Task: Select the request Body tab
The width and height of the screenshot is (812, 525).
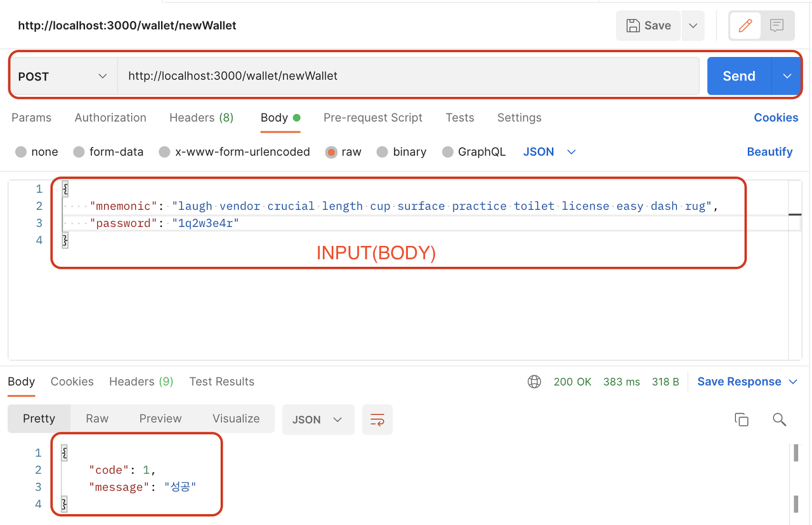Action: pos(280,117)
